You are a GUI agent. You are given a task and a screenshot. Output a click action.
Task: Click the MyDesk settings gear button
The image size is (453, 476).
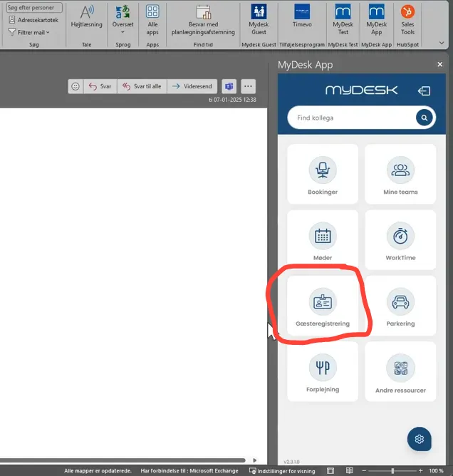point(419,439)
